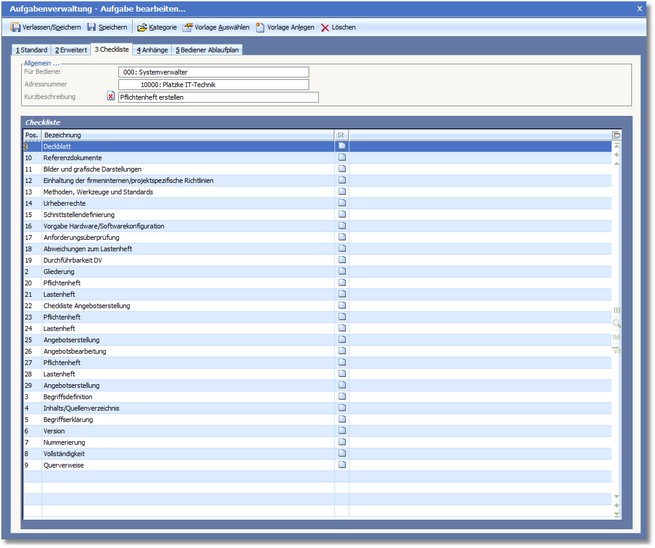Switch to the Standard tab
Viewport: 655px width, 548px height.
pos(33,49)
